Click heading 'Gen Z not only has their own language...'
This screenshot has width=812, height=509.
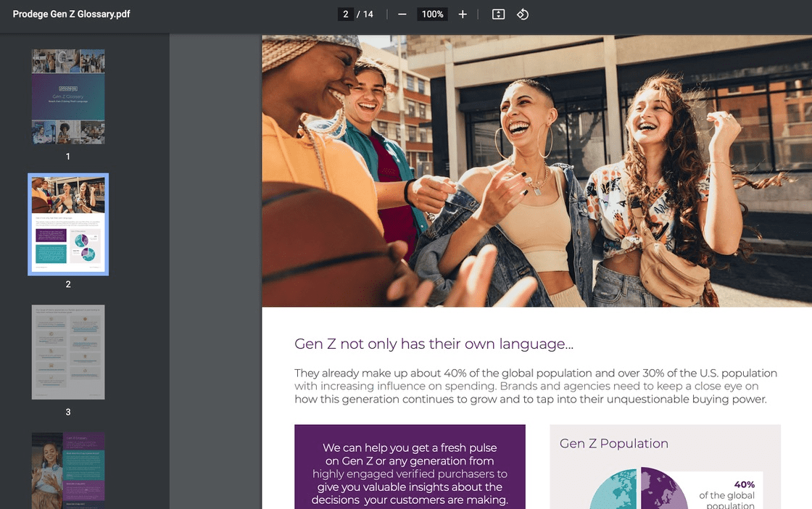click(434, 344)
